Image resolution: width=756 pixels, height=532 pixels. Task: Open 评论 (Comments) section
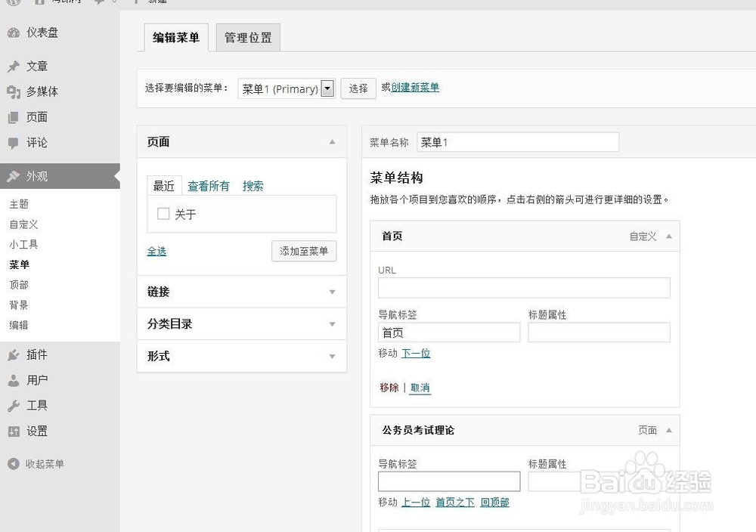point(33,143)
